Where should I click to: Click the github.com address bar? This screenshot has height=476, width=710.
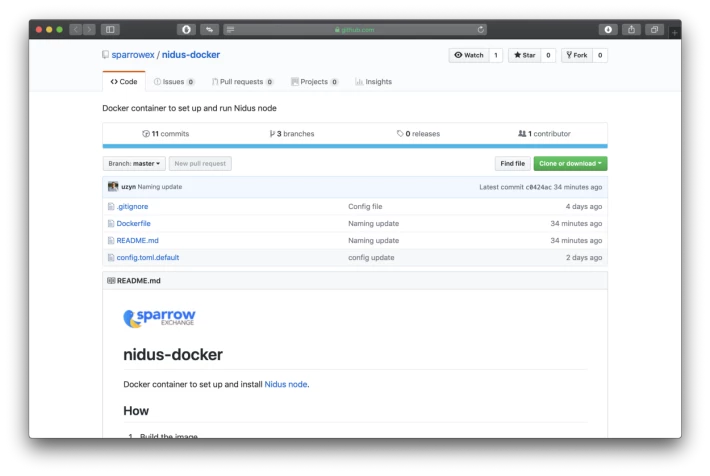point(355,29)
